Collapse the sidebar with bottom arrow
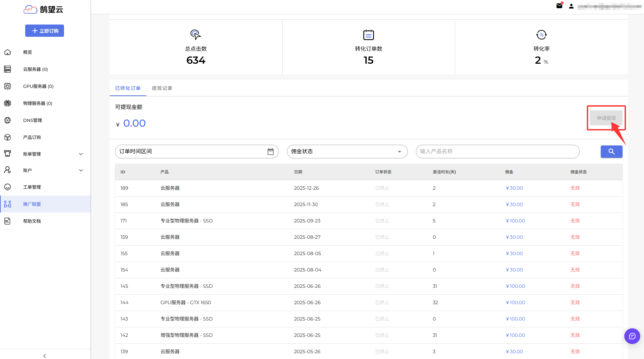The height and width of the screenshot is (359, 644). (45, 356)
